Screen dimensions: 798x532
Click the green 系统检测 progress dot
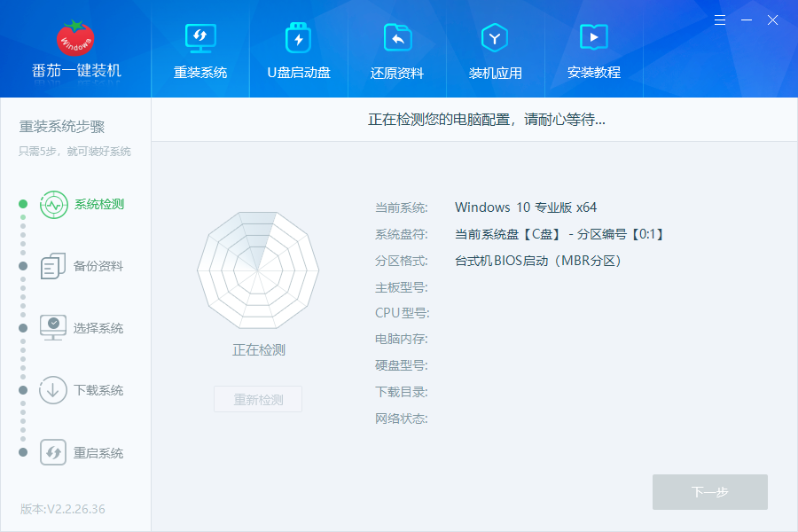[23, 204]
